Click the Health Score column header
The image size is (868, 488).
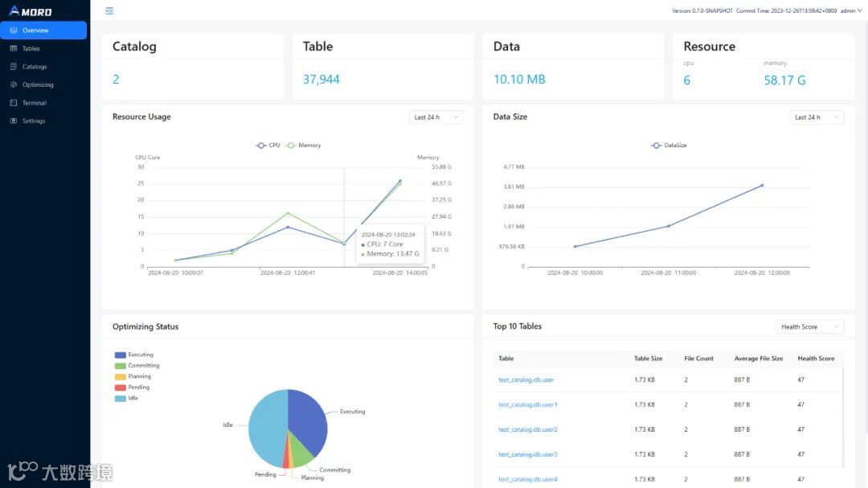(x=816, y=359)
